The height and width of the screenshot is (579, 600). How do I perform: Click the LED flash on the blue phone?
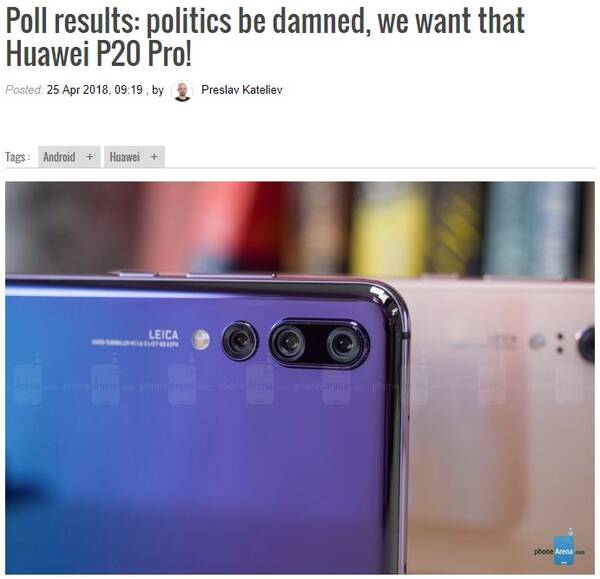[x=201, y=339]
